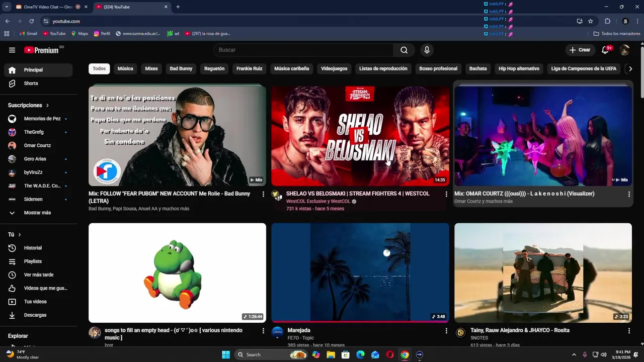
Task: Open the Crear dropdown button
Action: click(x=580, y=50)
